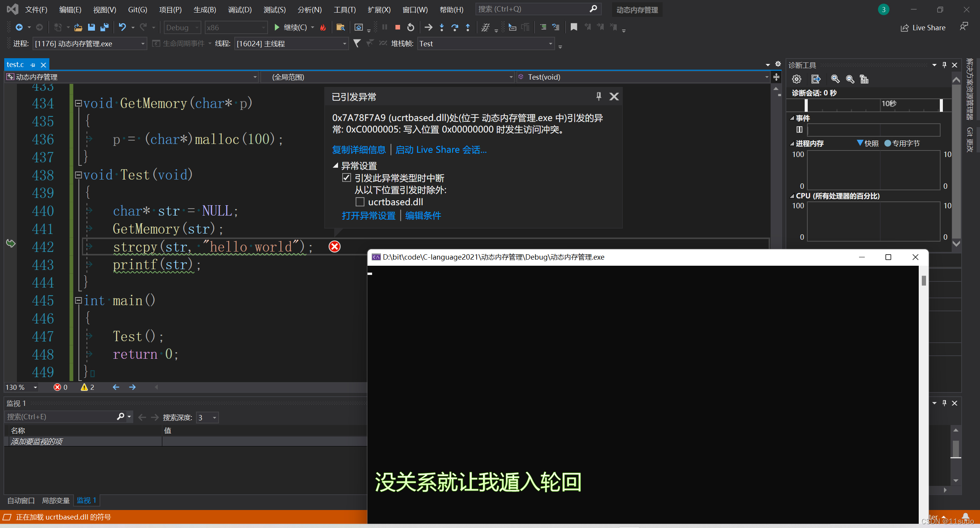
Task: Click the diagnostic Zoom In icon
Action: pyautogui.click(x=835, y=79)
